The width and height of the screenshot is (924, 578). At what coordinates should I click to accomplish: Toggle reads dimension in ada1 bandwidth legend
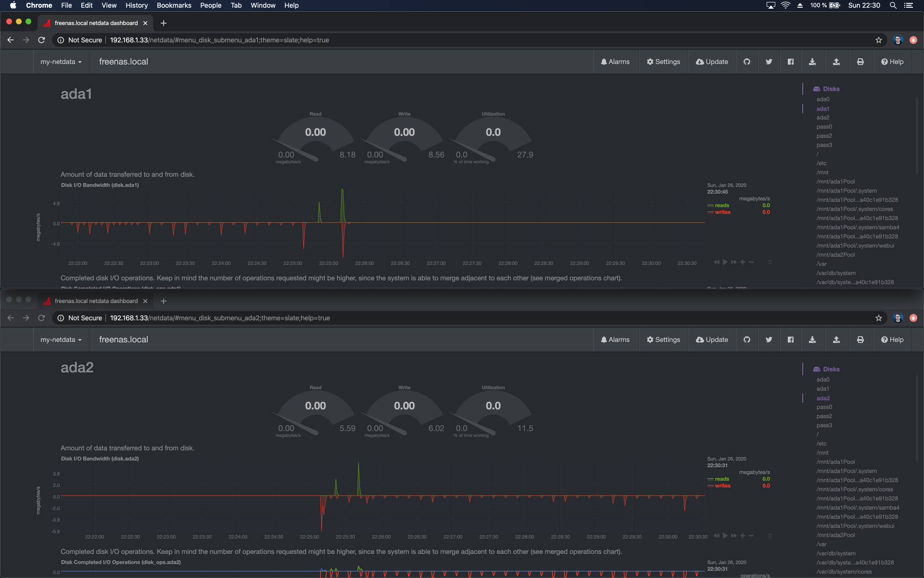721,205
